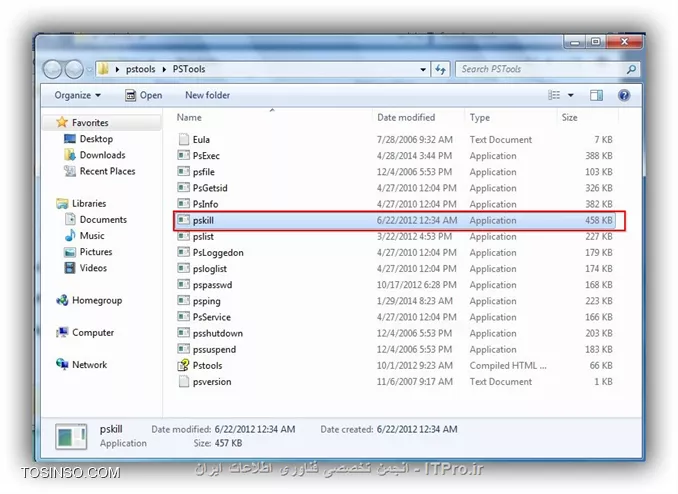Click the pslist application icon

[x=184, y=236]
